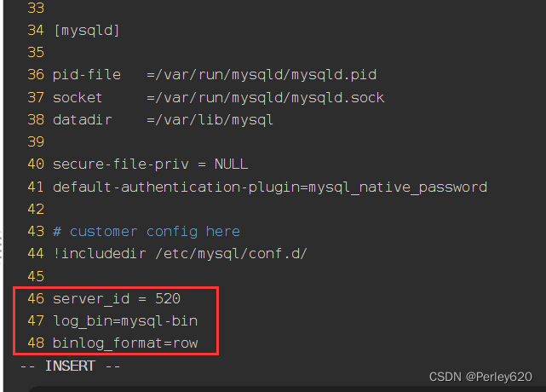The width and height of the screenshot is (546, 392).
Task: Click the -- INSERT -- mode indicator
Action: (x=69, y=366)
